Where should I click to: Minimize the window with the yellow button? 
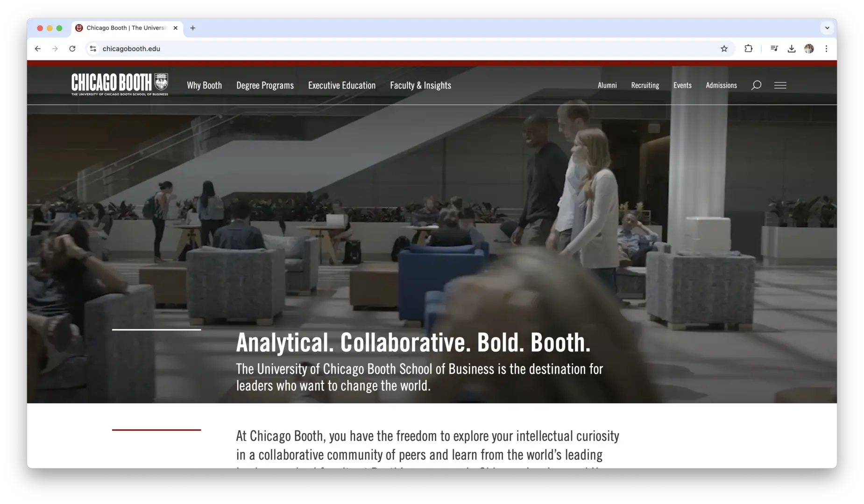pos(50,28)
